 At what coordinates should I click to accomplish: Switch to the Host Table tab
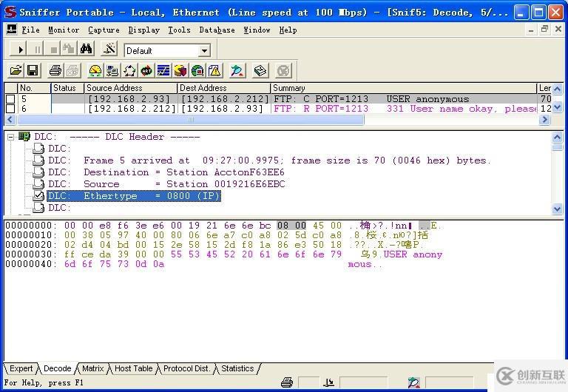(133, 368)
